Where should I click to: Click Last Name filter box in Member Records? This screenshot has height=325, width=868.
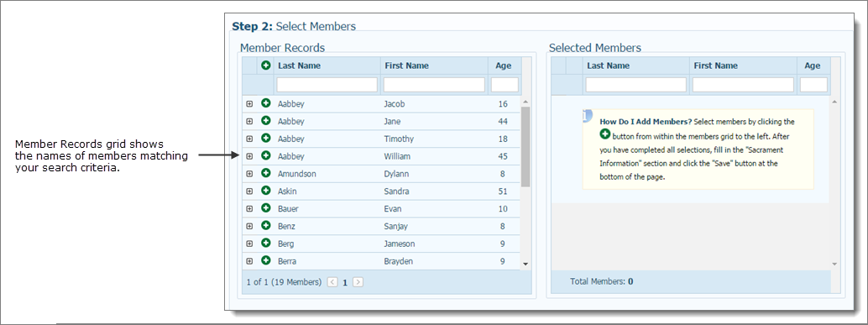pos(327,85)
